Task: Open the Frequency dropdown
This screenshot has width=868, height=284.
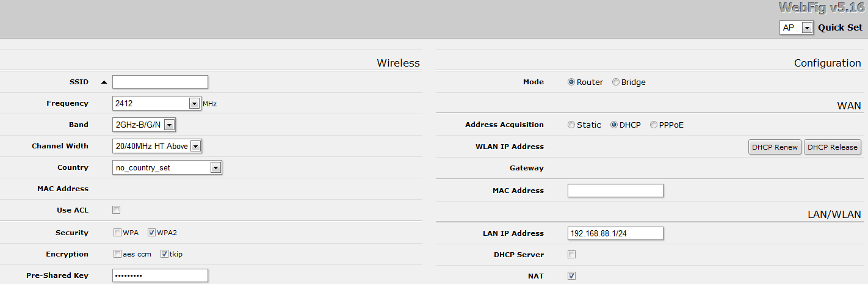Action: (194, 104)
